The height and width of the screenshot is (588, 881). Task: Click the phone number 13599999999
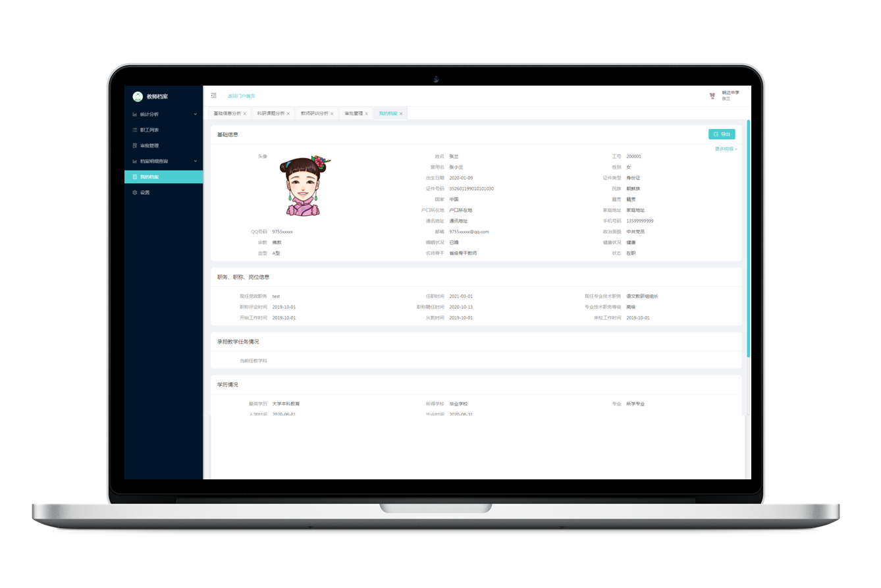click(640, 221)
